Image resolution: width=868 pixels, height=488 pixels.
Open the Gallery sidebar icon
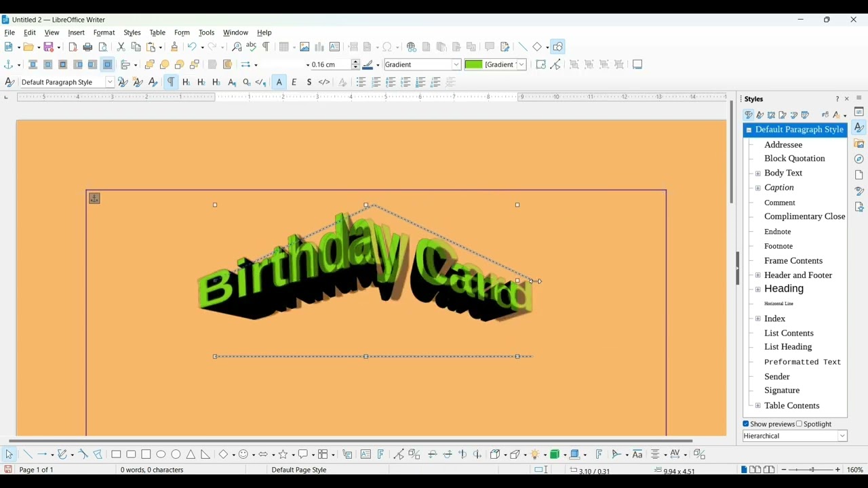pyautogui.click(x=859, y=144)
